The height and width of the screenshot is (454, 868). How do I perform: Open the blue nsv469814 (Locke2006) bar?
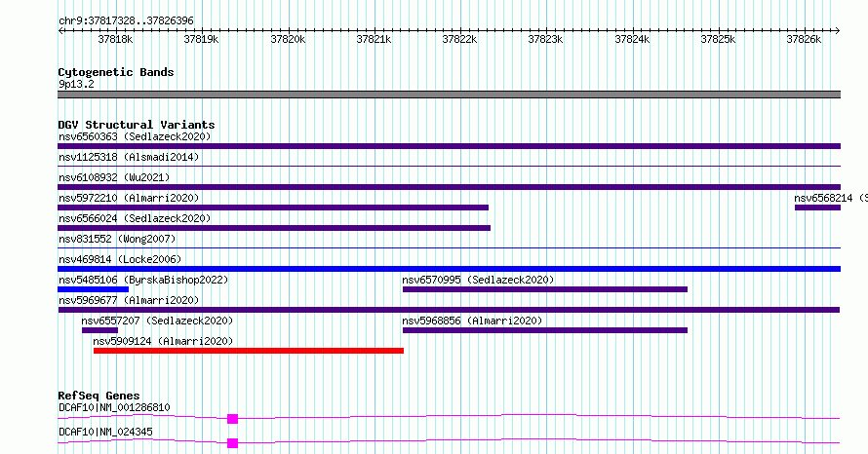[449, 269]
